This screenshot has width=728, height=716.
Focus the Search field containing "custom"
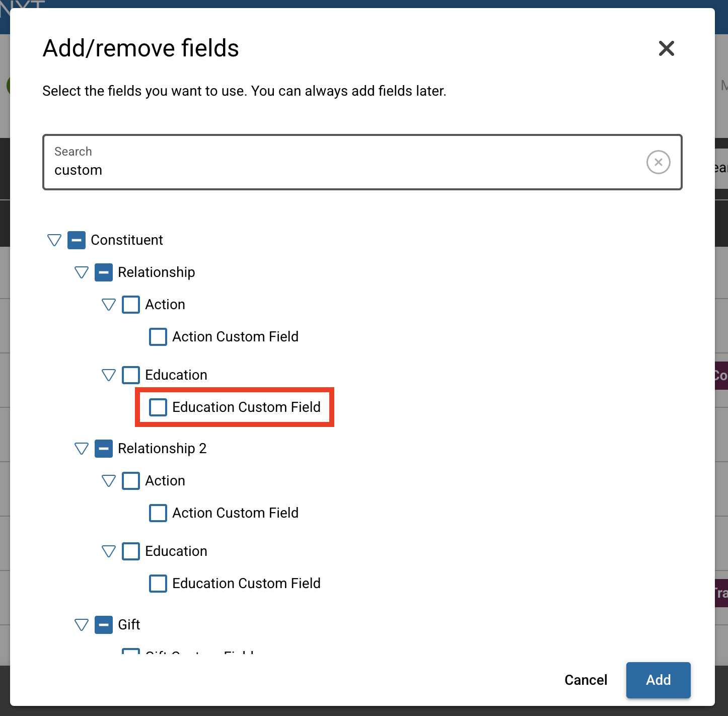(362, 162)
